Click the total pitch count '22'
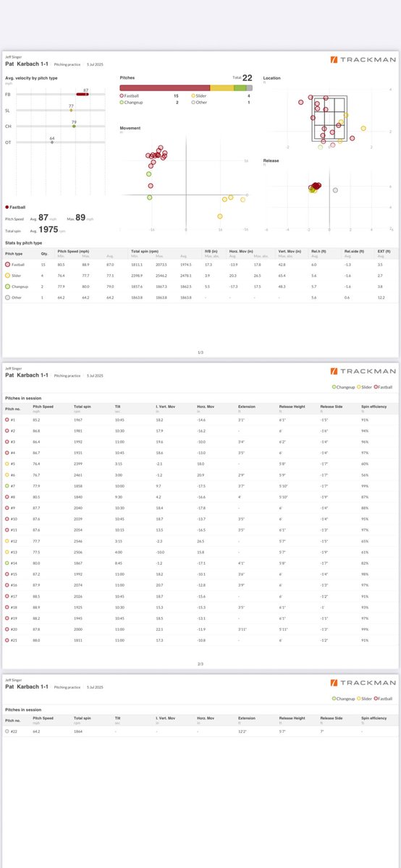Viewport: 401px width, 868px height. coord(247,77)
